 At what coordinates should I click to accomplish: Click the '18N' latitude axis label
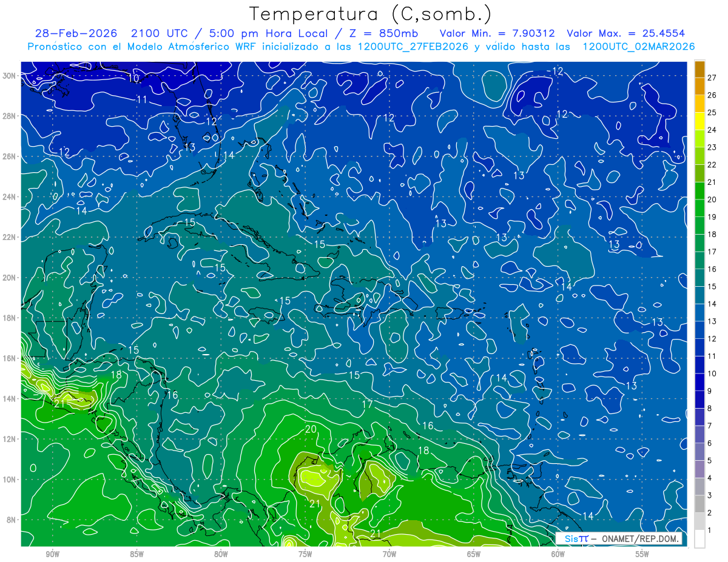pos(10,318)
